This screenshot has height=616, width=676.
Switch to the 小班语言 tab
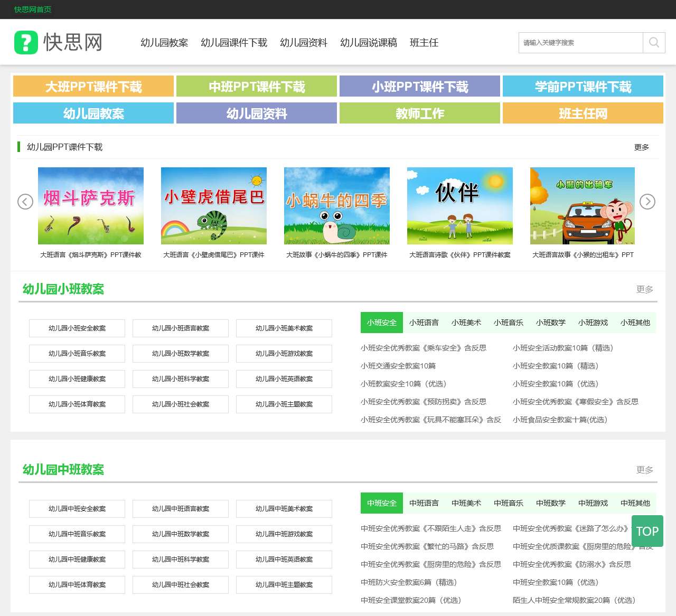pos(424,323)
